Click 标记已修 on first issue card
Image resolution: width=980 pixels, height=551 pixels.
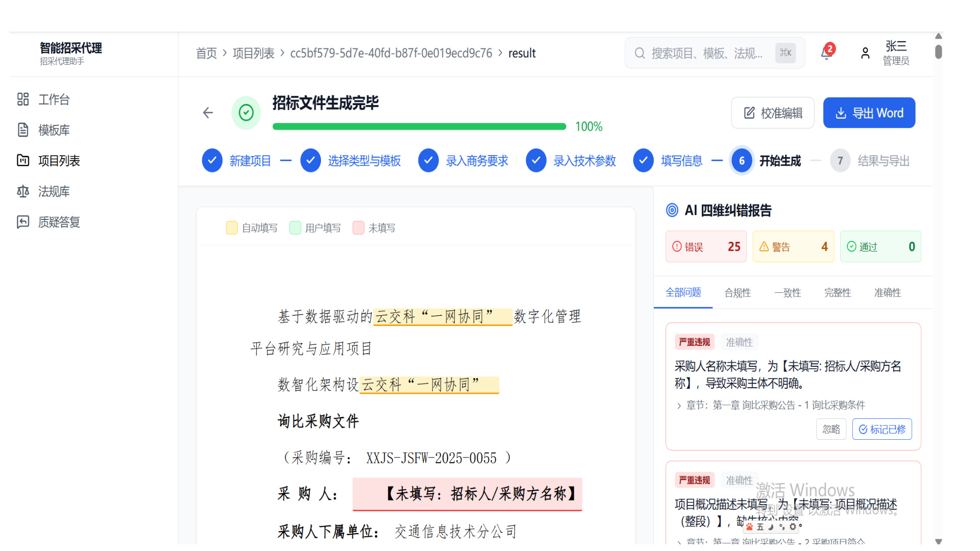882,429
